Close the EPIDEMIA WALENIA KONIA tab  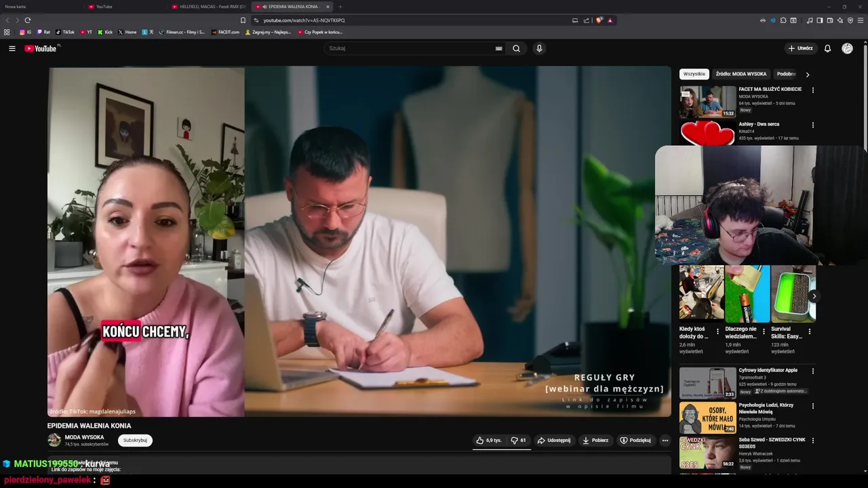pos(328,6)
